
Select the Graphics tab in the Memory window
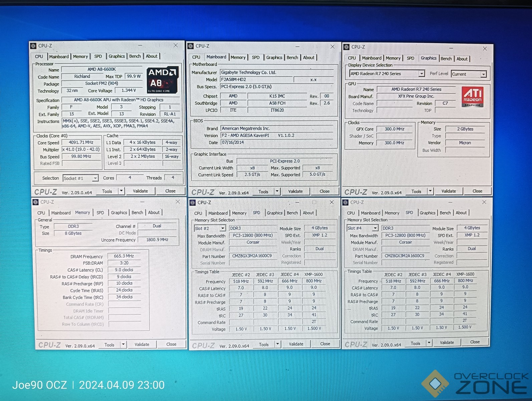click(x=119, y=213)
